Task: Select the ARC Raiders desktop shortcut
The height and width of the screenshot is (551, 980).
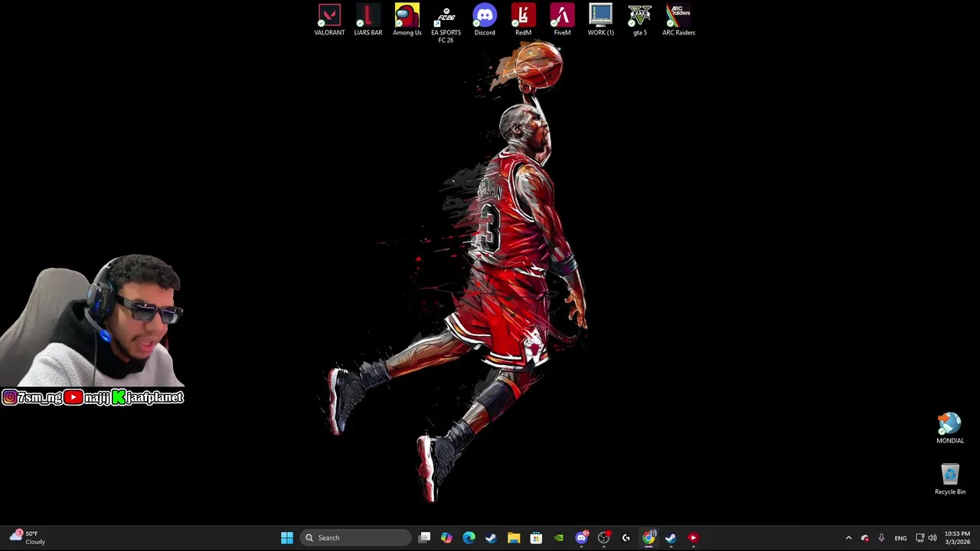Action: pos(678,21)
